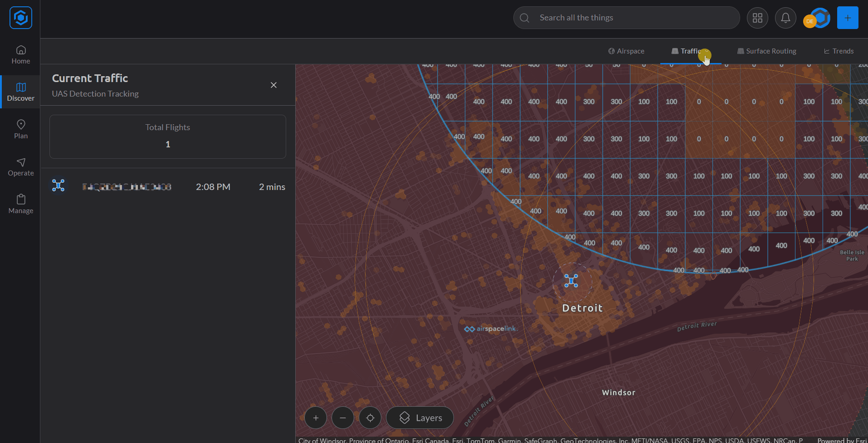Recenter map to my location

pyautogui.click(x=370, y=418)
